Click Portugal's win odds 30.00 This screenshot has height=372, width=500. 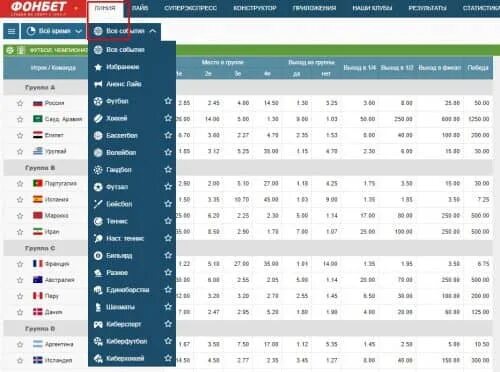[482, 184]
